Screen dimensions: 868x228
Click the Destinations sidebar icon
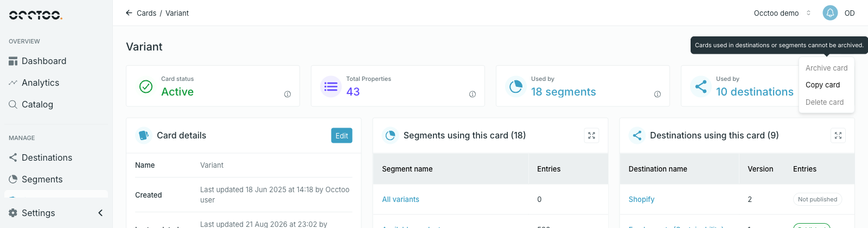(13, 157)
